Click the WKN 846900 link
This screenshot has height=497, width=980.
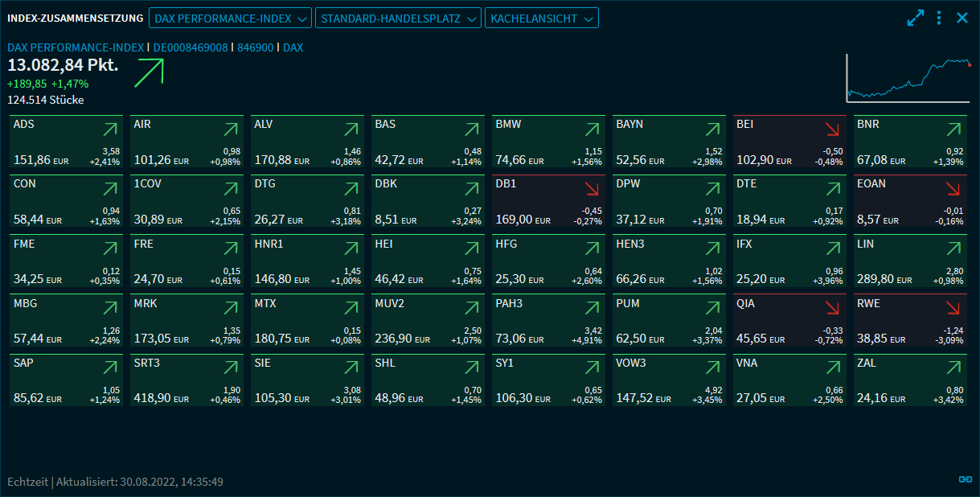tap(255, 47)
